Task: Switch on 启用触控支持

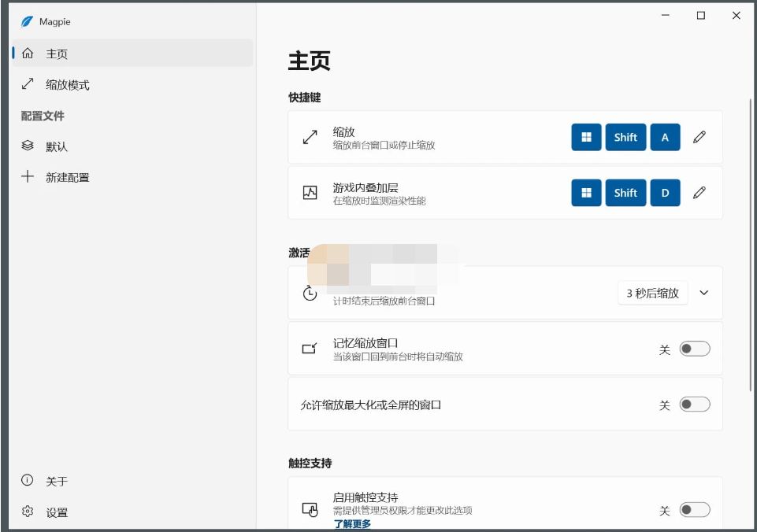Action: [694, 510]
